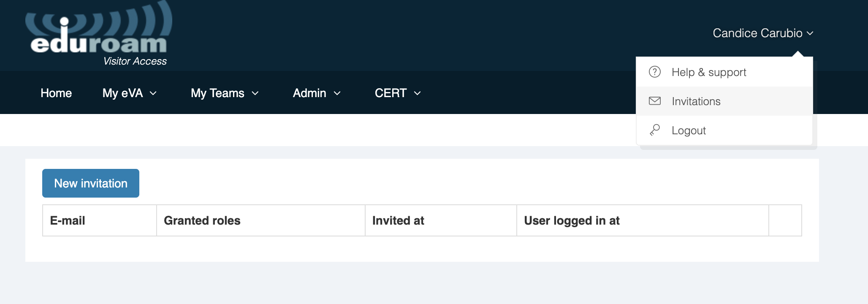The image size is (868, 304).
Task: Click the Candice Carubio username
Action: (757, 33)
